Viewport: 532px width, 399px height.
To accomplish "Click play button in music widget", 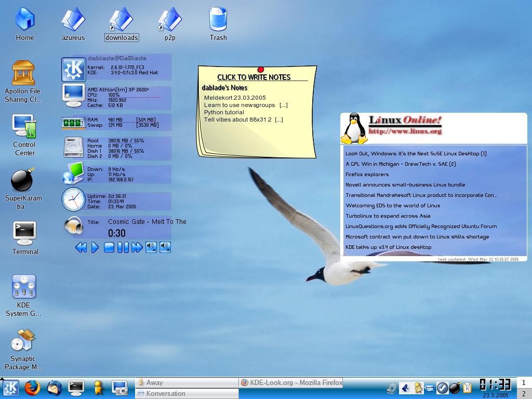I will 95,247.
